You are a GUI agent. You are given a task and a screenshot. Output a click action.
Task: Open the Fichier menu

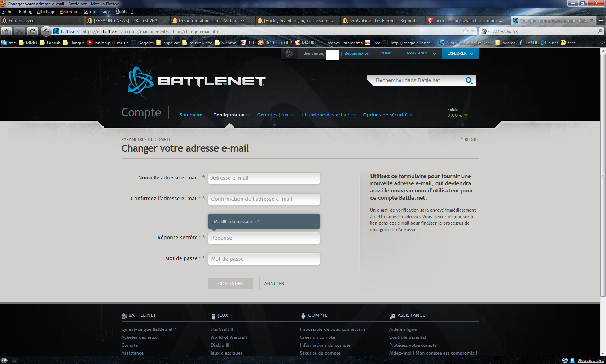[x=8, y=12]
